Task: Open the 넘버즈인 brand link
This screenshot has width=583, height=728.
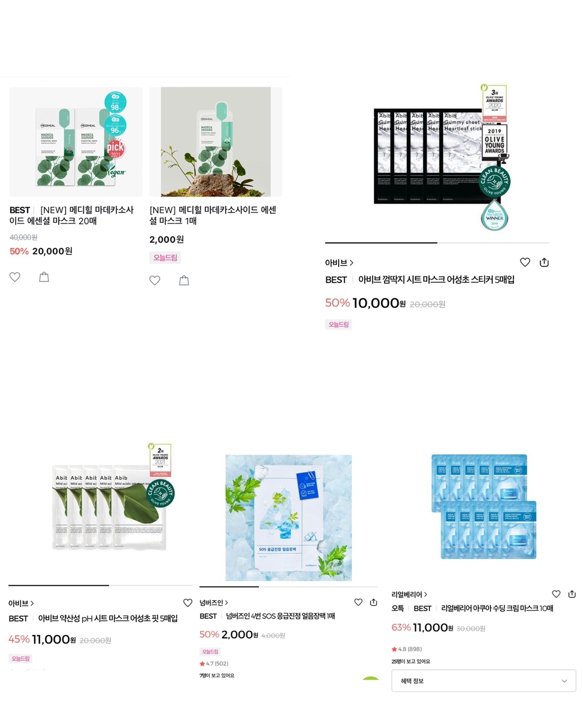Action: [214, 603]
